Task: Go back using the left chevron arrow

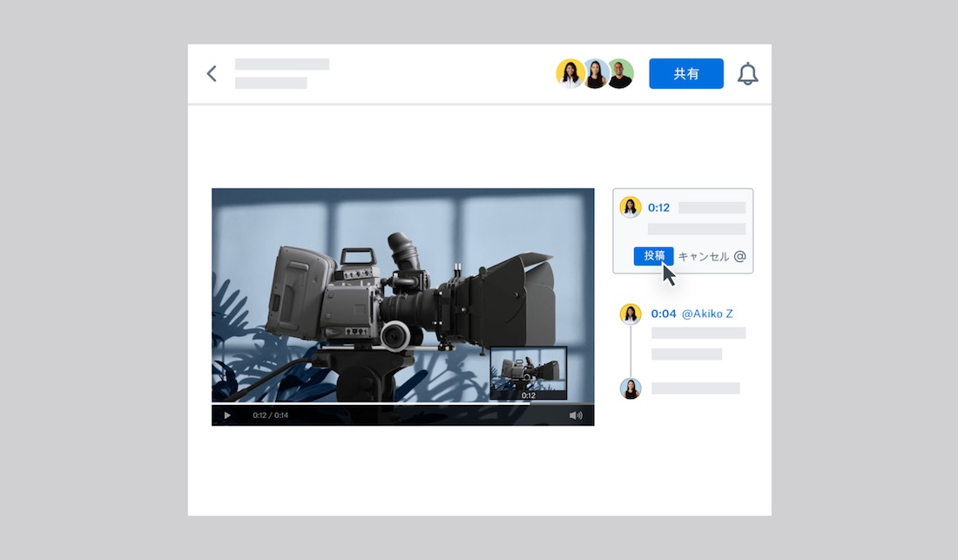Action: 212,74
